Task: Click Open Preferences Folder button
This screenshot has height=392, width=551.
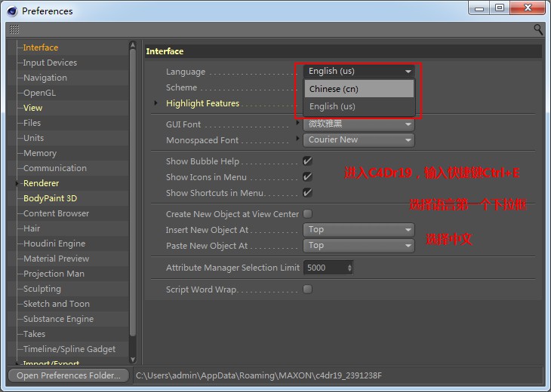Action: [x=69, y=375]
